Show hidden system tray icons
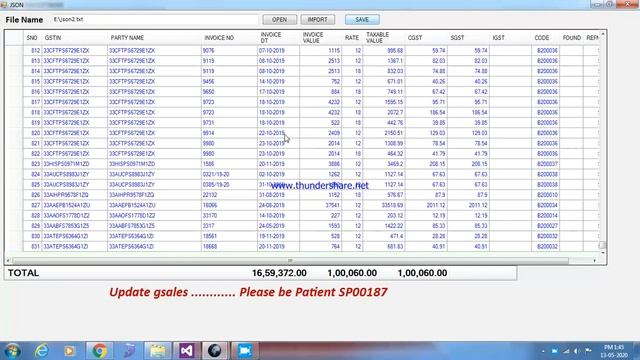640x360 pixels. point(543,351)
